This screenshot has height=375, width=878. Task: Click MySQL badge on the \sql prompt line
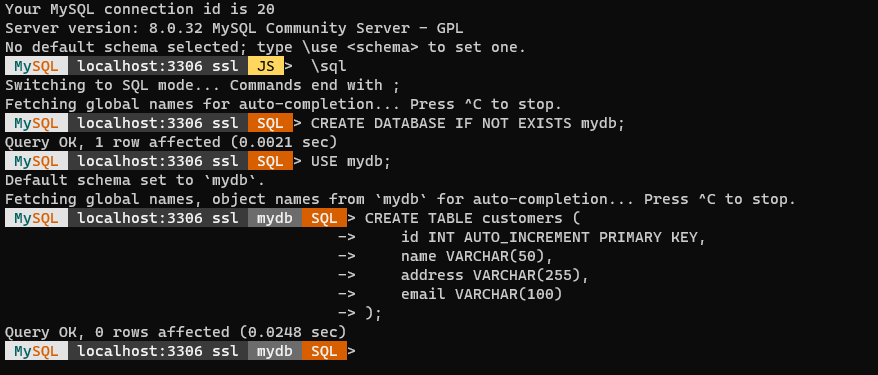coord(36,66)
